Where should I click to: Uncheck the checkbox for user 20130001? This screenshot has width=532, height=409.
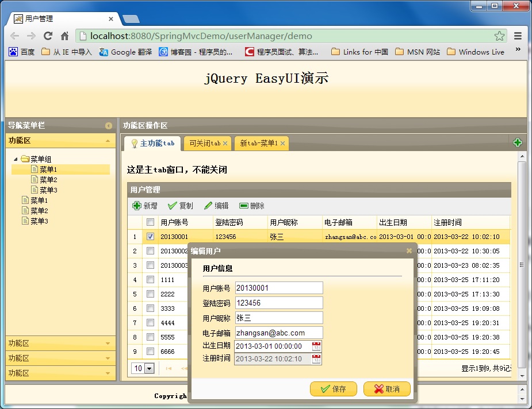click(x=150, y=236)
